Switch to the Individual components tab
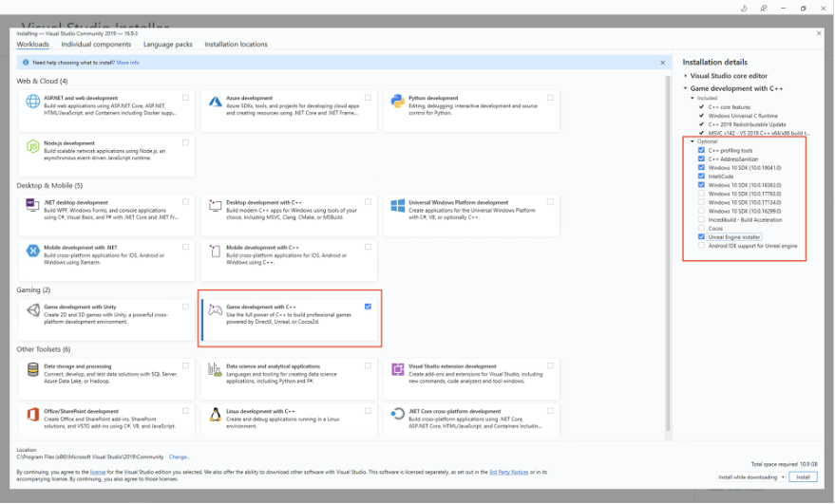This screenshot has height=504, width=835. click(x=96, y=45)
